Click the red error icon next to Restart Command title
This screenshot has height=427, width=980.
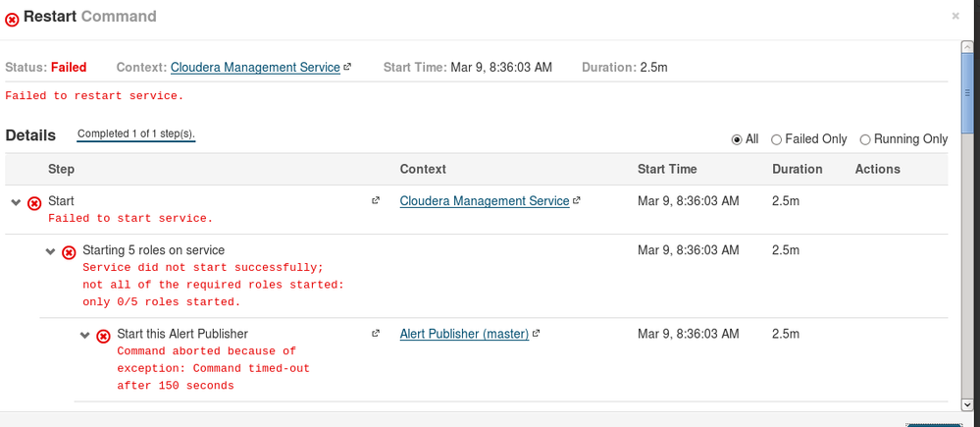[x=12, y=19]
